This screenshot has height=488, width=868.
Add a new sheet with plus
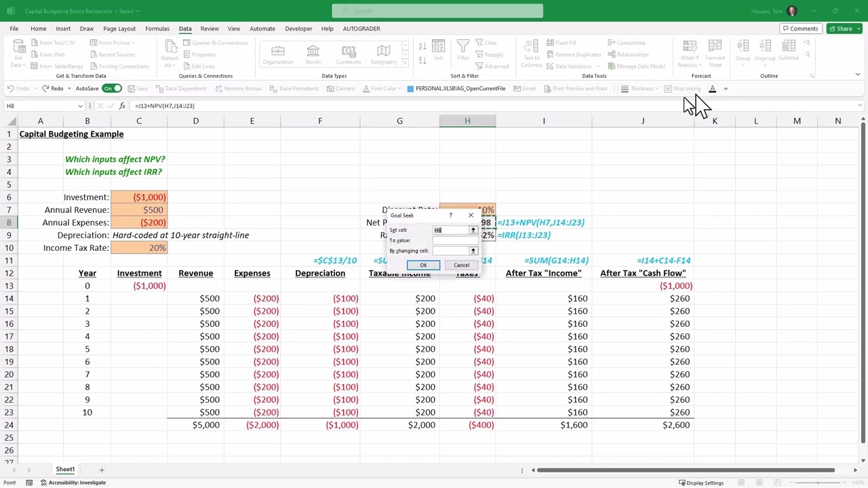102,470
